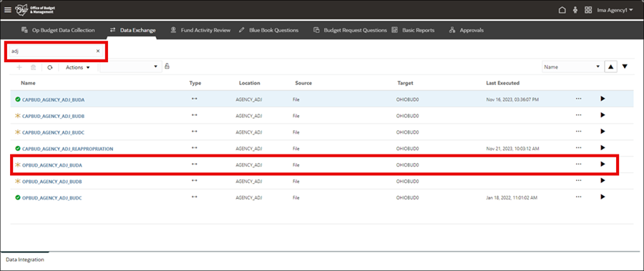Click the type arrows icon for CAPBUD_AGENCY_ADJ_BUDA
The height and width of the screenshot is (271, 644).
point(195,99)
